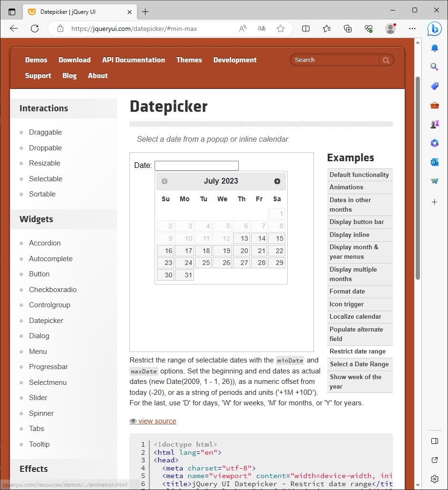Select July 20 in calendar

[242, 251]
